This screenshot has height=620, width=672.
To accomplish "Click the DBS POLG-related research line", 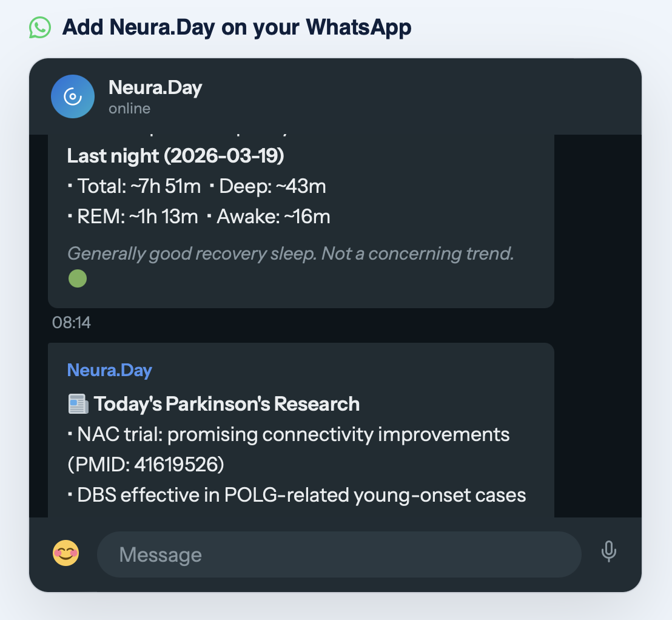I will pyautogui.click(x=301, y=495).
